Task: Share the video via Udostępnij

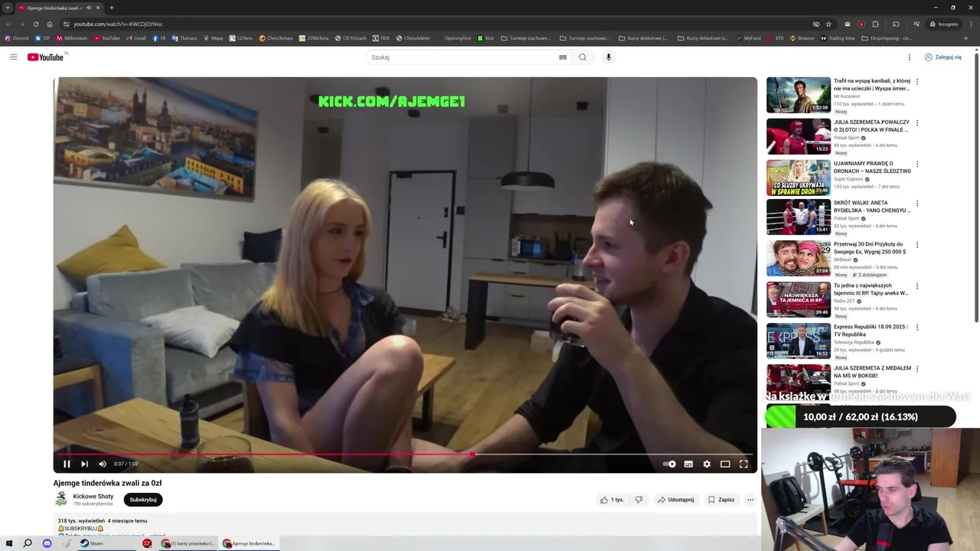Action: [676, 500]
